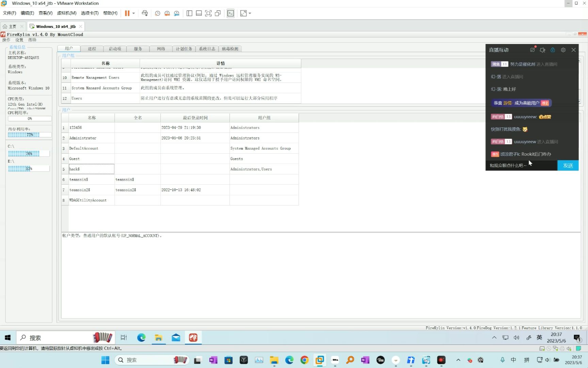
Task: Toggle the VMware library sidebar view icon
Action: (190, 13)
